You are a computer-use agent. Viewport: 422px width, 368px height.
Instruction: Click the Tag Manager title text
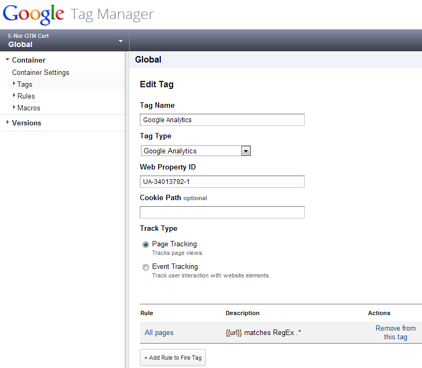pyautogui.click(x=112, y=15)
